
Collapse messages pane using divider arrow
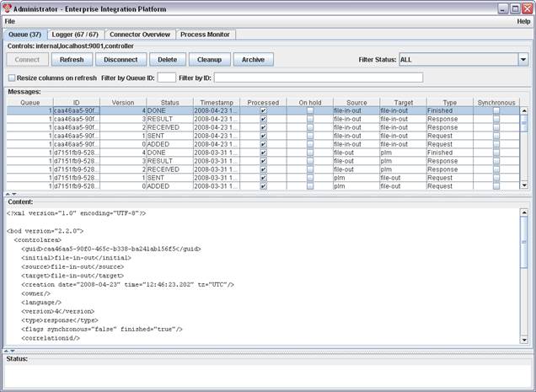coord(7,194)
